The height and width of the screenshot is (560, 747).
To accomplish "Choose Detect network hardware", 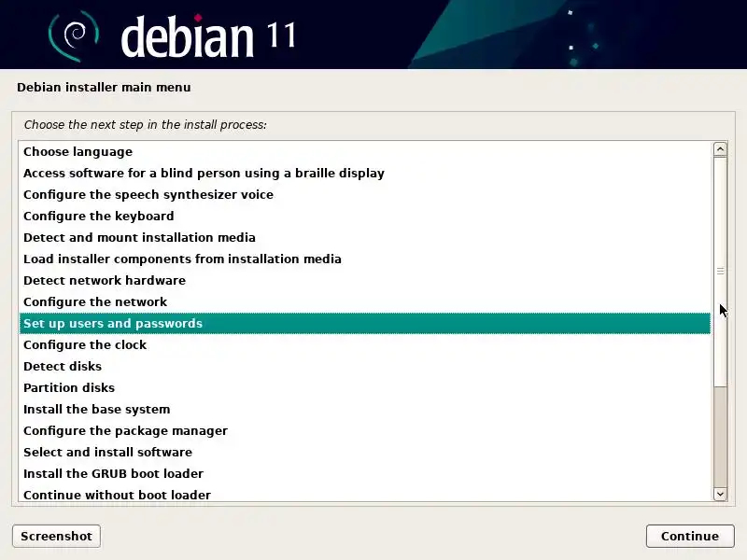I will [x=365, y=281].
